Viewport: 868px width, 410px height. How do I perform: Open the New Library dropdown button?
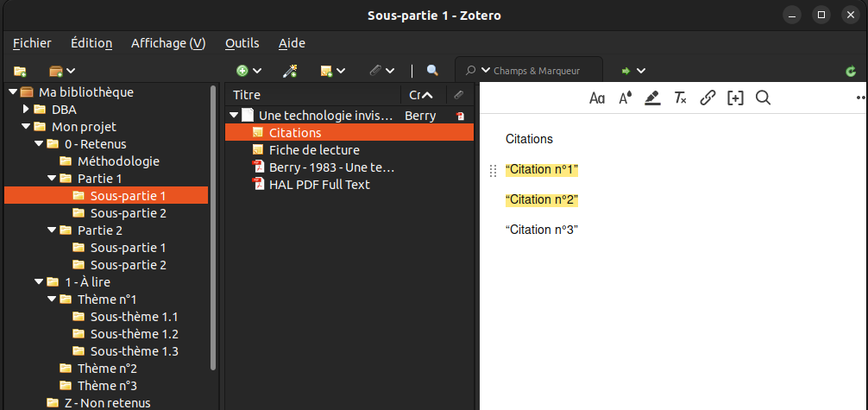pos(62,71)
